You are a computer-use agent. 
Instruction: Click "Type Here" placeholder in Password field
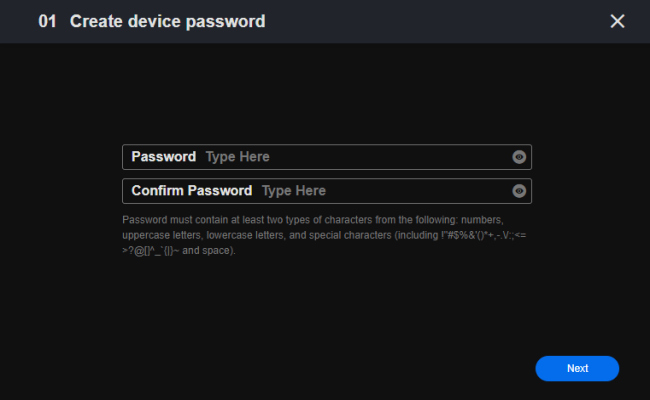pos(238,157)
